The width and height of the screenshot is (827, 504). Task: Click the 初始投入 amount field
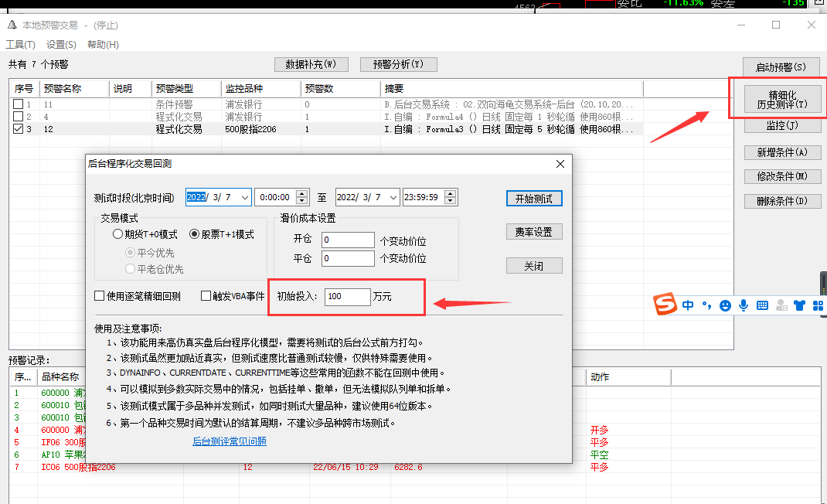(348, 297)
